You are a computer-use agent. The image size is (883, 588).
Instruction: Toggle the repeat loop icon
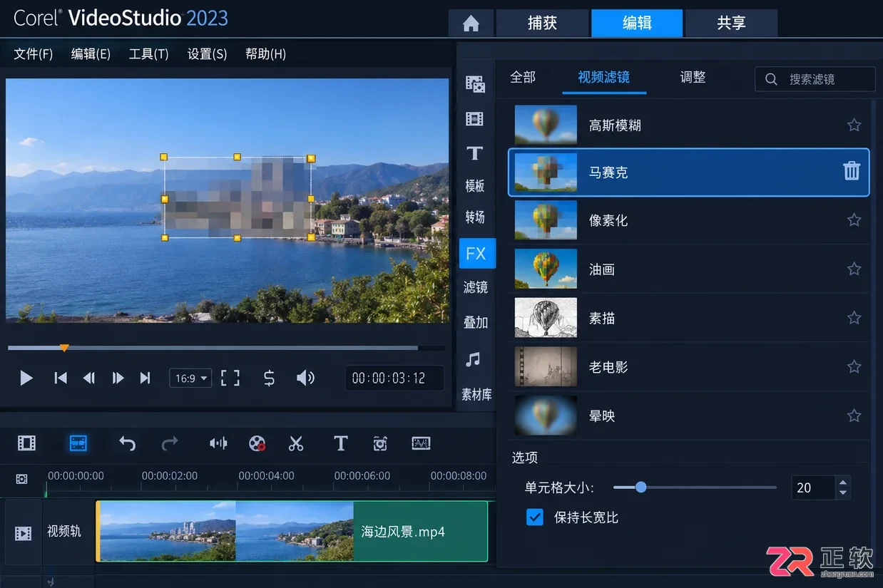pyautogui.click(x=269, y=378)
